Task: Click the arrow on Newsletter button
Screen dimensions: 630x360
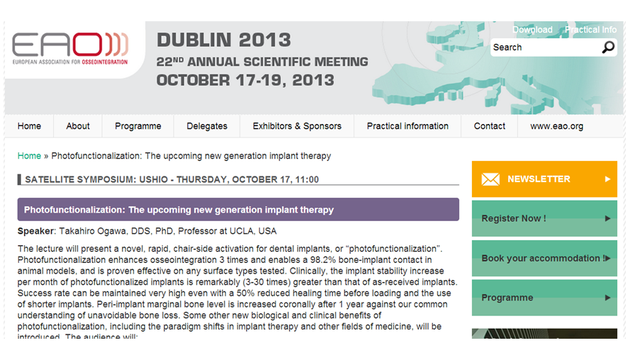Action: [608, 179]
